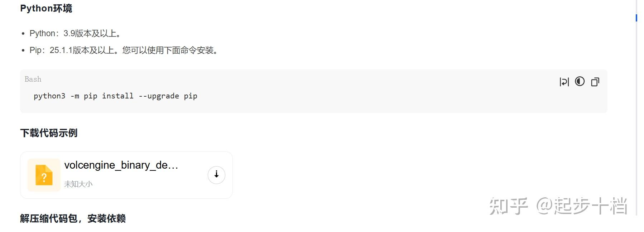The height and width of the screenshot is (232, 644).
Task: Click the 下载代码示例 heading
Action: (49, 133)
